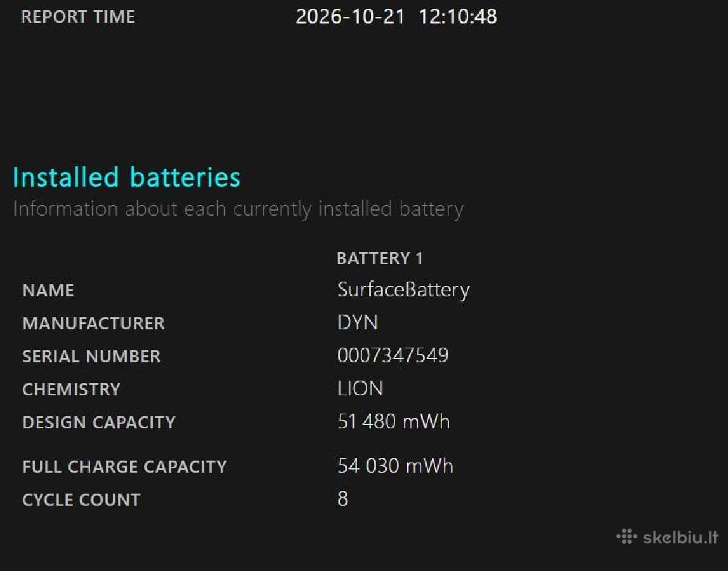This screenshot has height=571, width=728.
Task: Click the MANUFACTURER row label
Action: 94,324
